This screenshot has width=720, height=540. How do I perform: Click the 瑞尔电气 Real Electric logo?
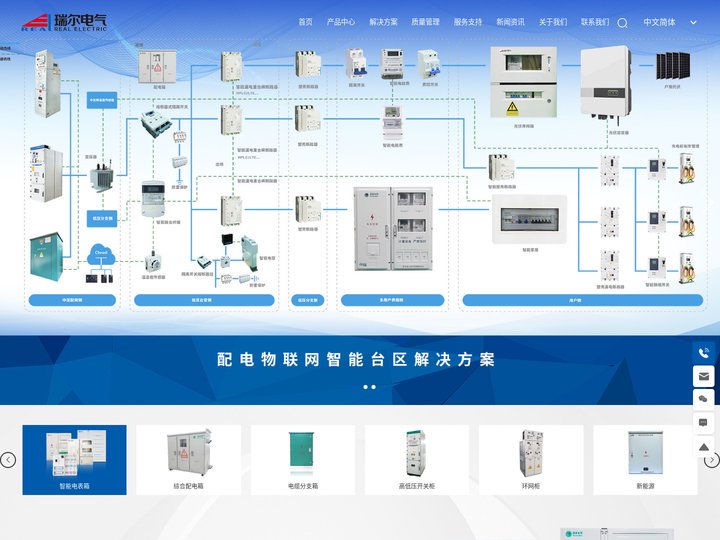pos(64,22)
